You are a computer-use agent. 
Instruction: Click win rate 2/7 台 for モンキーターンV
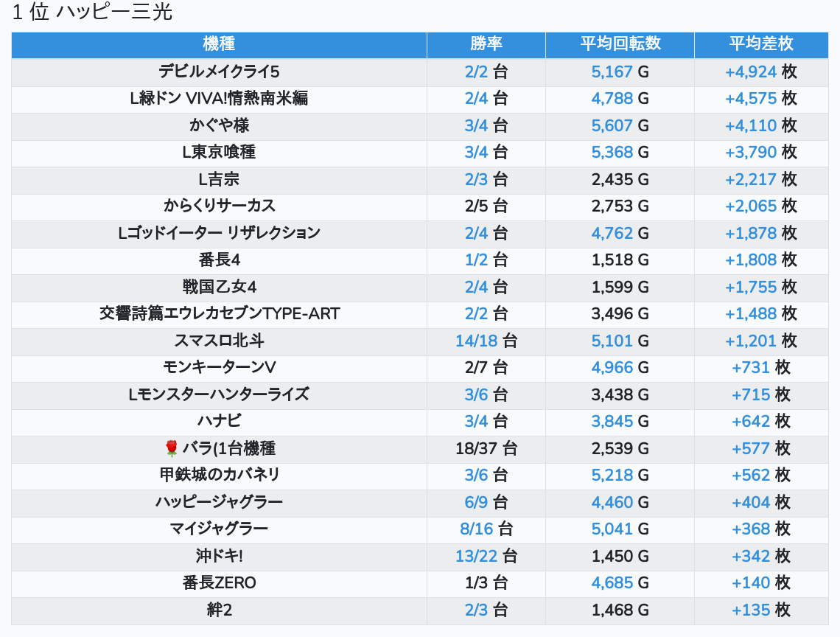pos(486,367)
